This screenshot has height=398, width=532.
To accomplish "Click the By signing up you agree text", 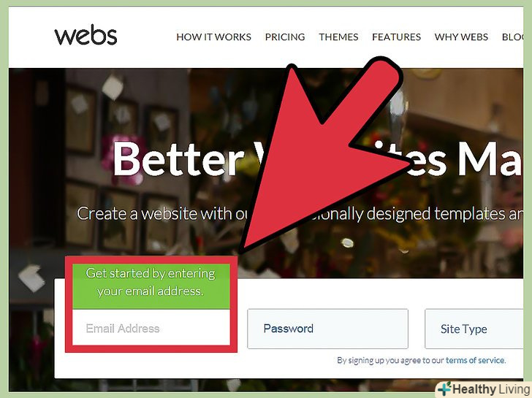I will [390, 360].
